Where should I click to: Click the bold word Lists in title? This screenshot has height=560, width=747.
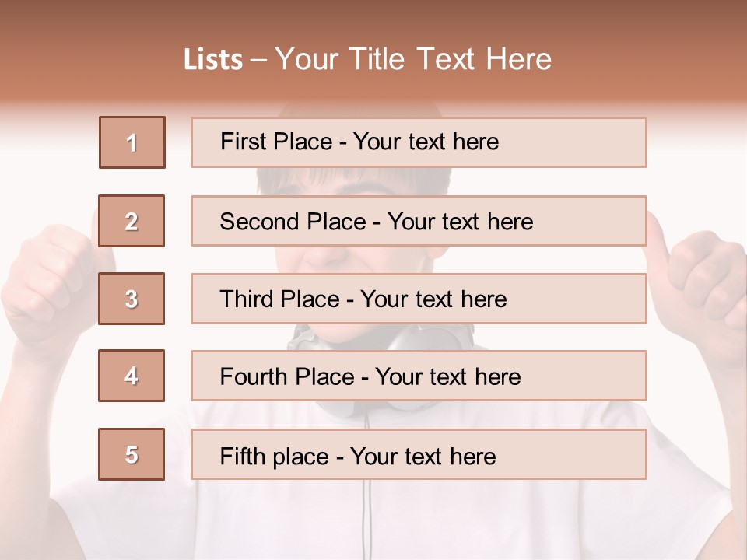click(x=213, y=60)
